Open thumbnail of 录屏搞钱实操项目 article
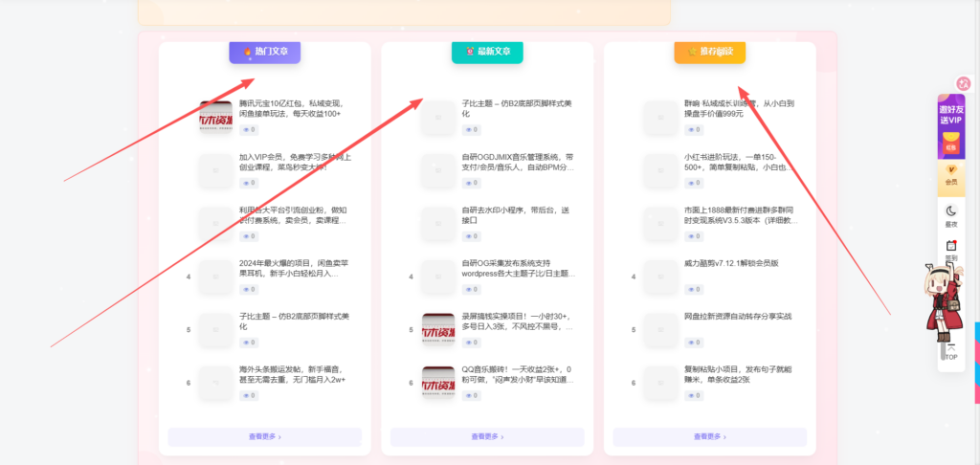Viewport: 980px width, 465px height. 438,329
